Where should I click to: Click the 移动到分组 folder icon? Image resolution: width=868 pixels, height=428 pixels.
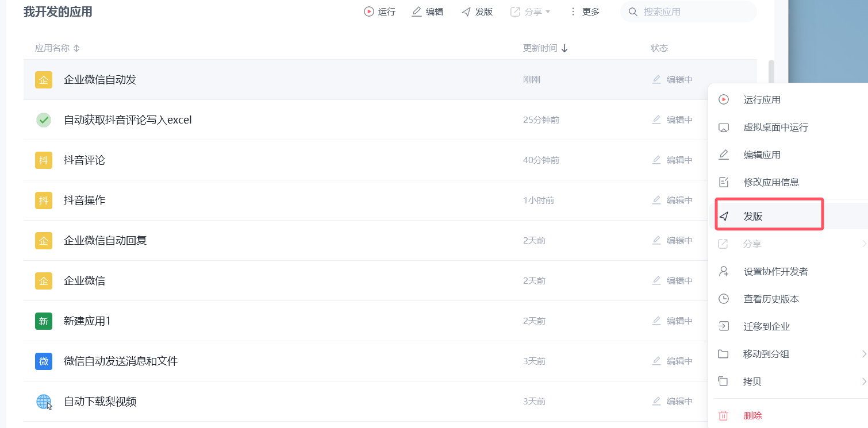tap(724, 354)
